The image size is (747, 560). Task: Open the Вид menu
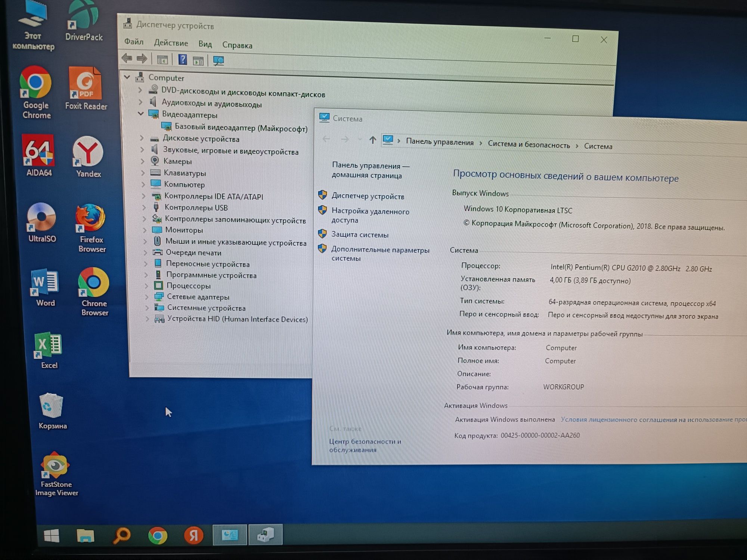tap(205, 44)
